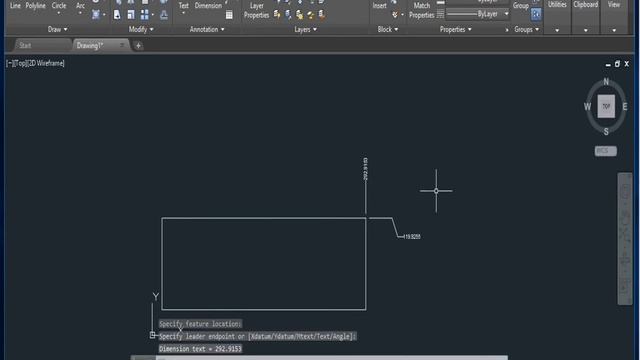
Task: Click the Group button
Action: pos(521,6)
